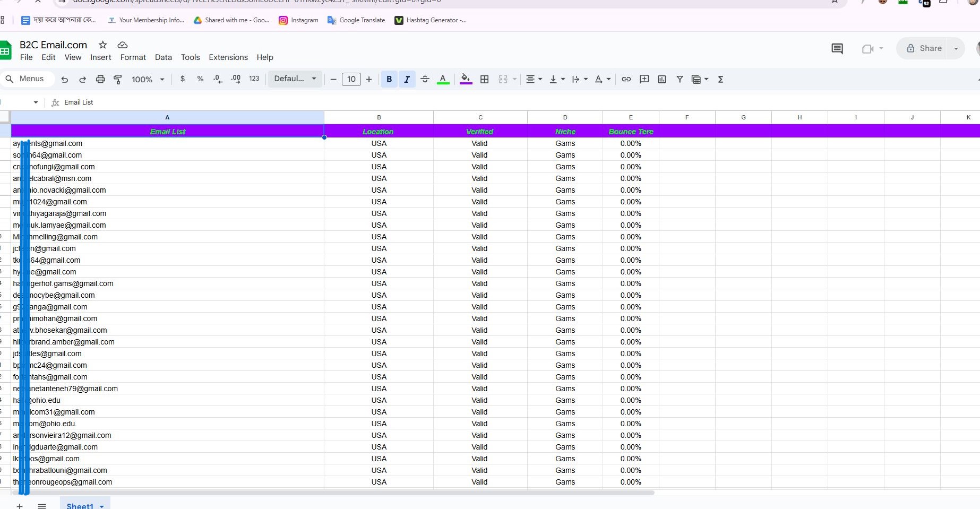Toggle bold formatting
This screenshot has width=980, height=509.
(389, 79)
